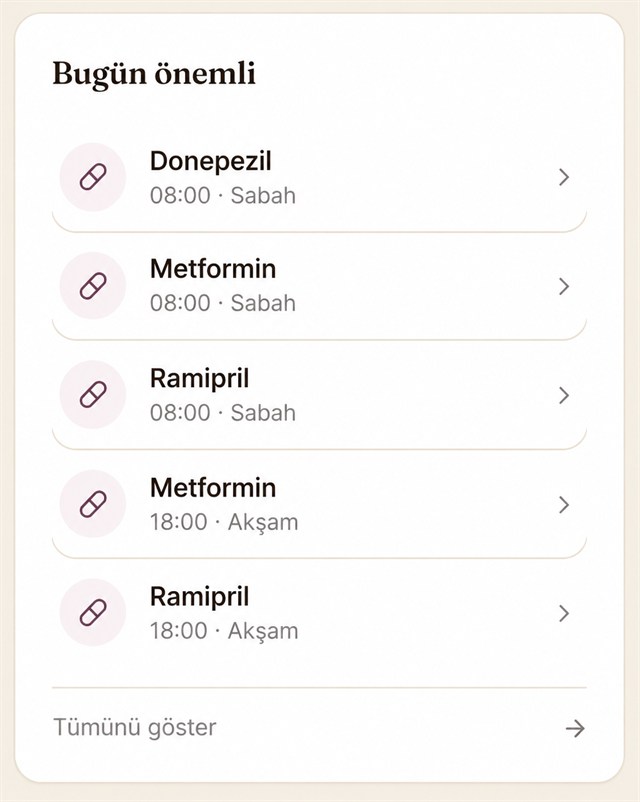Click the pill icon for 18:00 Ramipril

tap(93, 613)
